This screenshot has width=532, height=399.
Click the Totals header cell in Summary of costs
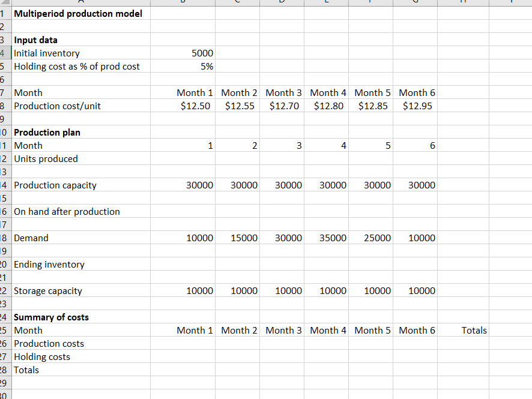pos(461,330)
